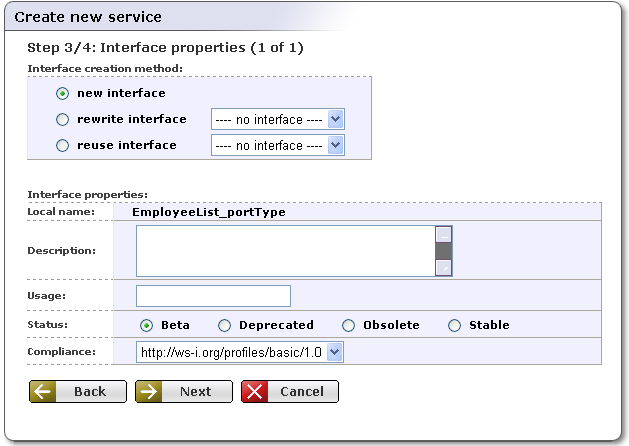Screen dimensions: 629x446
Task: Select the new interface radio button
Action: tap(62, 93)
